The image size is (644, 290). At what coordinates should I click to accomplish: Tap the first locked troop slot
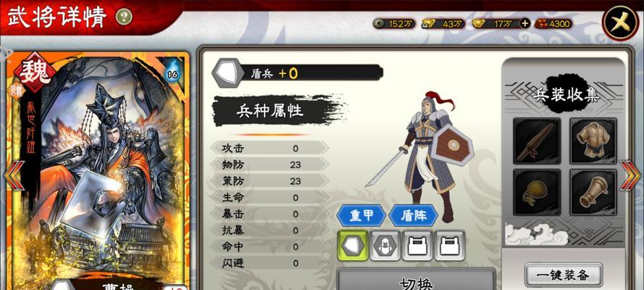click(417, 245)
